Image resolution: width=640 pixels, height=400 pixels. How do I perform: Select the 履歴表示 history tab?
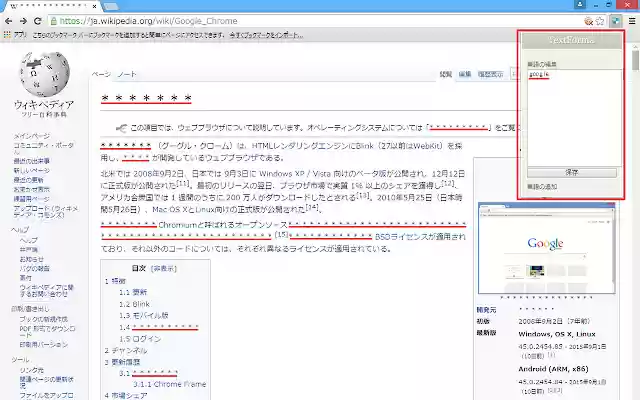(490, 74)
